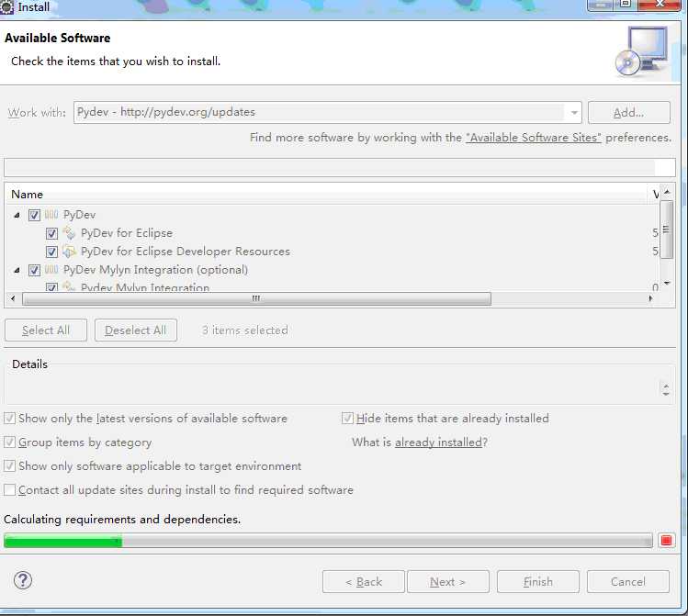
Task: Cancel the Install dialog
Action: tap(628, 582)
